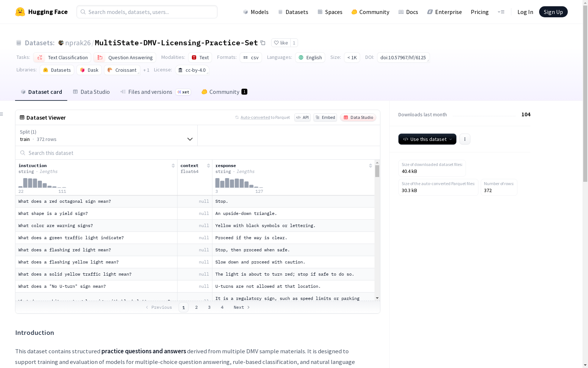This screenshot has height=368, width=588.
Task: Select row "What shape is a yield sign?"
Action: [195, 213]
